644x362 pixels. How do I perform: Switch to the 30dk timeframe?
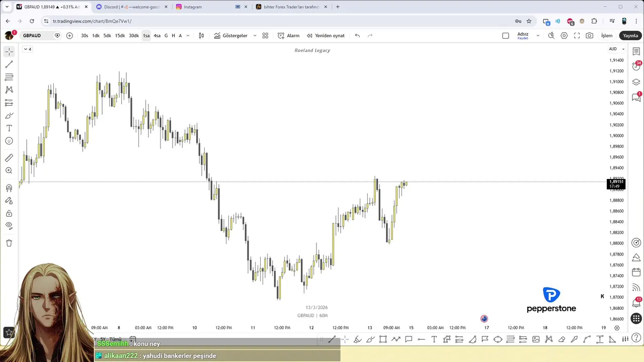(134, 36)
